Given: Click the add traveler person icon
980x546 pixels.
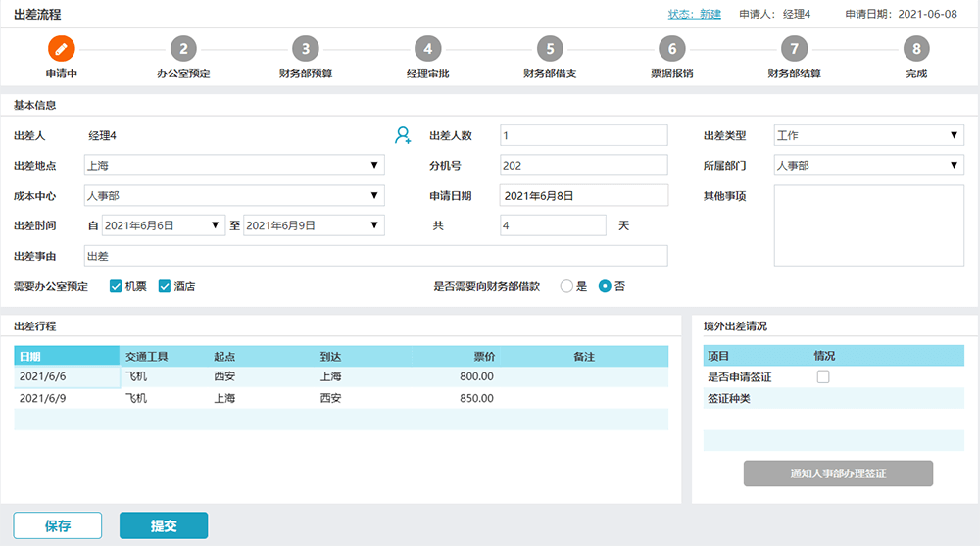Looking at the screenshot, I should pos(403,135).
